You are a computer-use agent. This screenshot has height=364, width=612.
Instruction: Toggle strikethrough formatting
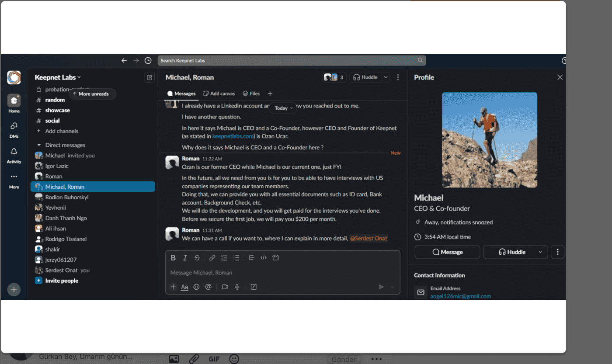(x=197, y=258)
